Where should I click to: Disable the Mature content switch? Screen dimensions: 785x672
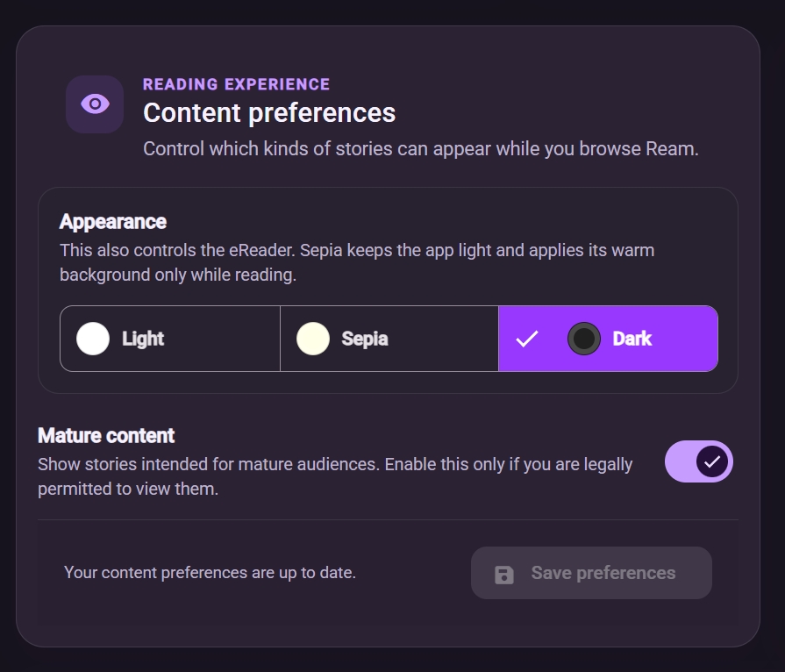pyautogui.click(x=699, y=461)
